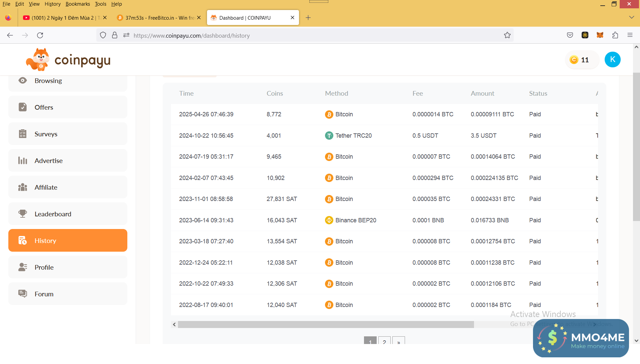Click the Leaderboard trophy icon
This screenshot has height=364, width=640.
[x=23, y=214]
